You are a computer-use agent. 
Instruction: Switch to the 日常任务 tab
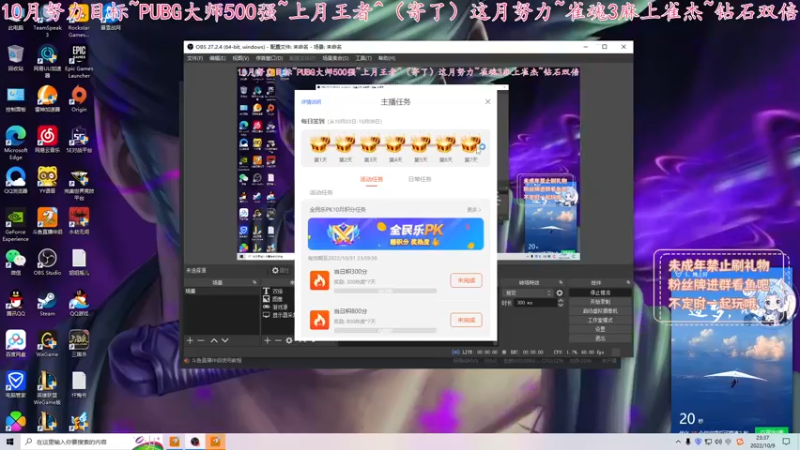pos(419,179)
